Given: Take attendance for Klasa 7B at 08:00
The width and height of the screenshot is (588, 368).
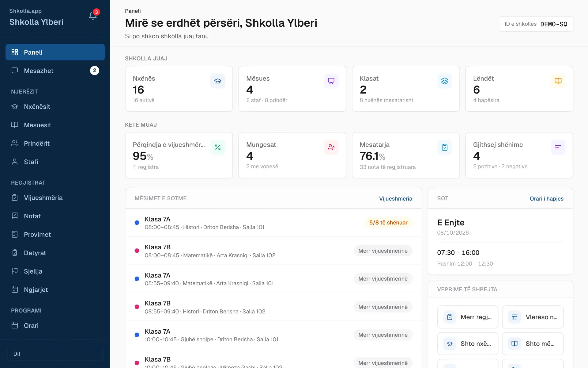Looking at the screenshot, I should [x=383, y=251].
